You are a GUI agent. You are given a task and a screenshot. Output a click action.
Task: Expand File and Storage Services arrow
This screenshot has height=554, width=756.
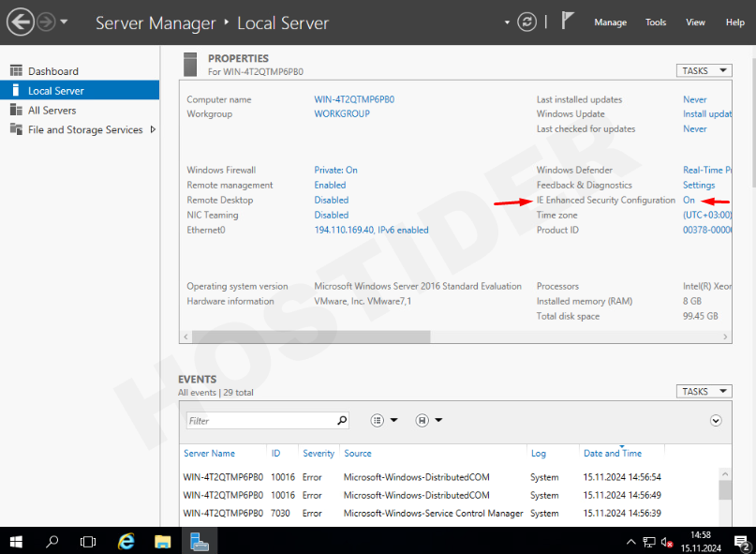pos(153,130)
